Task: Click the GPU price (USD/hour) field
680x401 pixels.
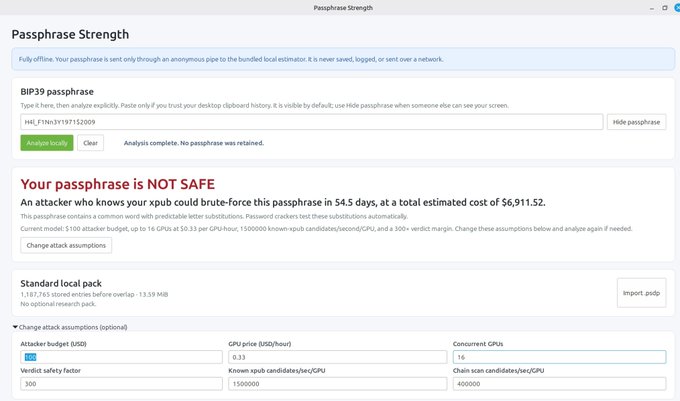Action: [x=337, y=357]
